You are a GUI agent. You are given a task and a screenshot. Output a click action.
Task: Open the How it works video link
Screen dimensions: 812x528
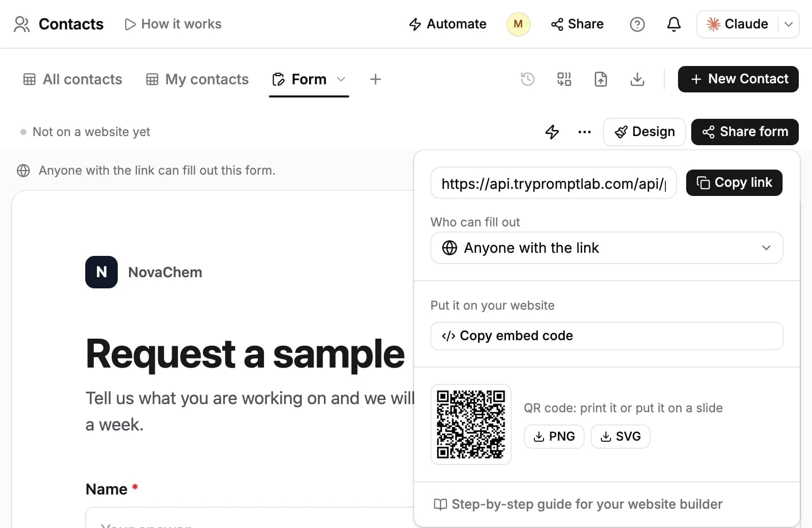[x=173, y=24]
